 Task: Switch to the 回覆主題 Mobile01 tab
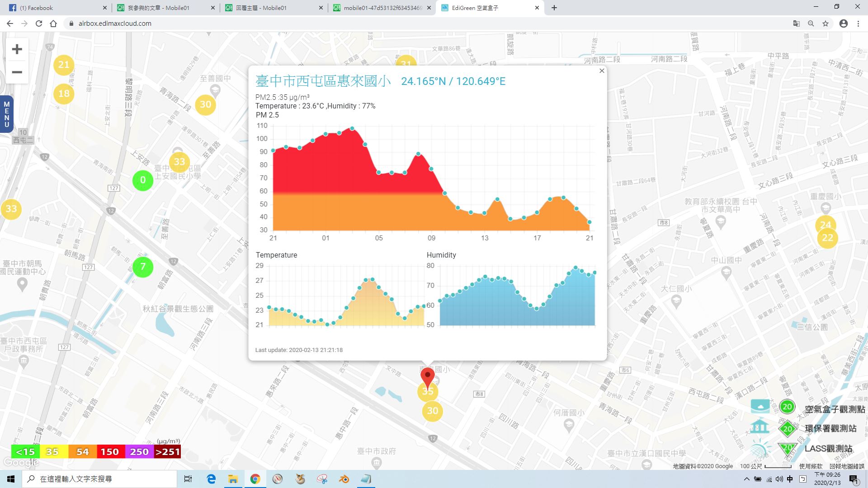(x=274, y=8)
